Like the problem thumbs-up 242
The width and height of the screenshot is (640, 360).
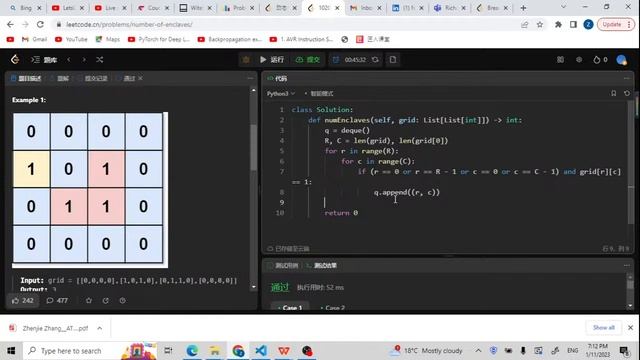click(23, 301)
